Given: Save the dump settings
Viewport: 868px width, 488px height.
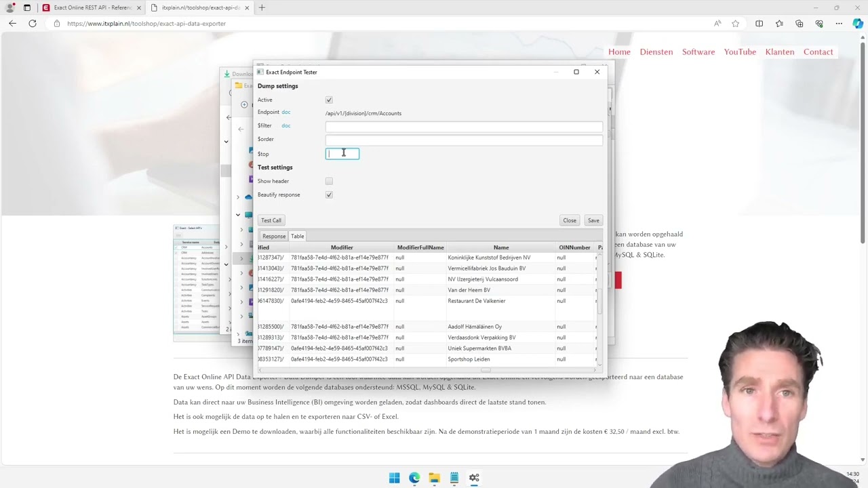Looking at the screenshot, I should [x=593, y=220].
